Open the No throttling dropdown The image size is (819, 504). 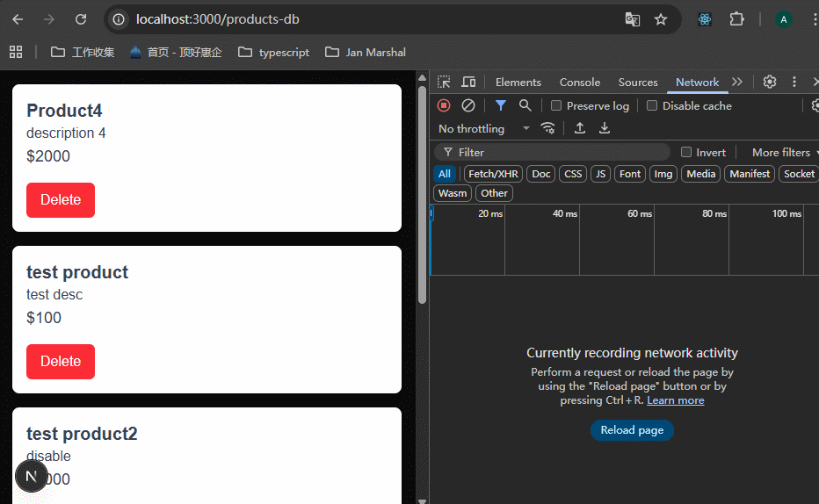483,128
